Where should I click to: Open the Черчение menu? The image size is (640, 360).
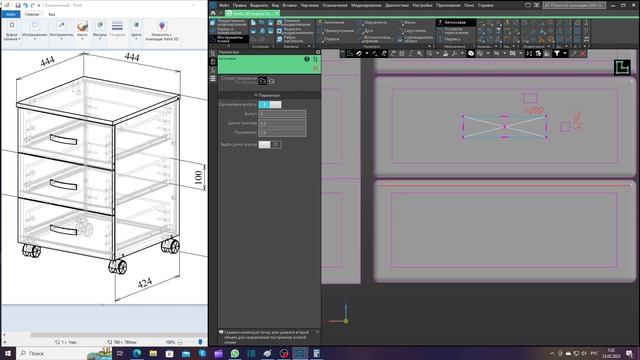tap(309, 5)
